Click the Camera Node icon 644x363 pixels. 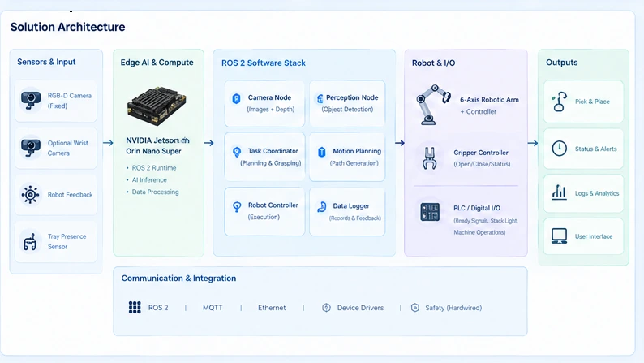pyautogui.click(x=236, y=98)
